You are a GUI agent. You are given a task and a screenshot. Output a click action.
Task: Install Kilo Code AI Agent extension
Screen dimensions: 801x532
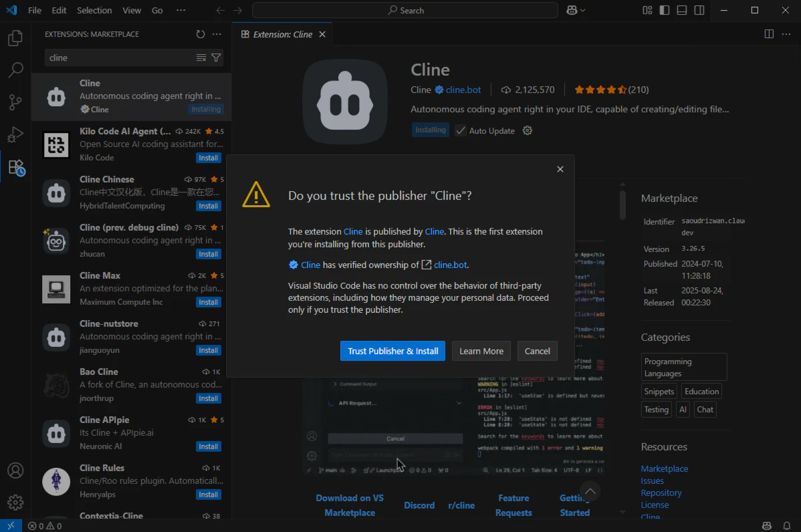209,158
